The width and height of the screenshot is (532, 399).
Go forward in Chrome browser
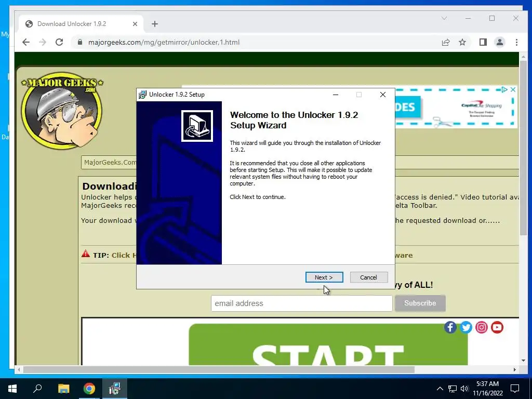[x=43, y=42]
